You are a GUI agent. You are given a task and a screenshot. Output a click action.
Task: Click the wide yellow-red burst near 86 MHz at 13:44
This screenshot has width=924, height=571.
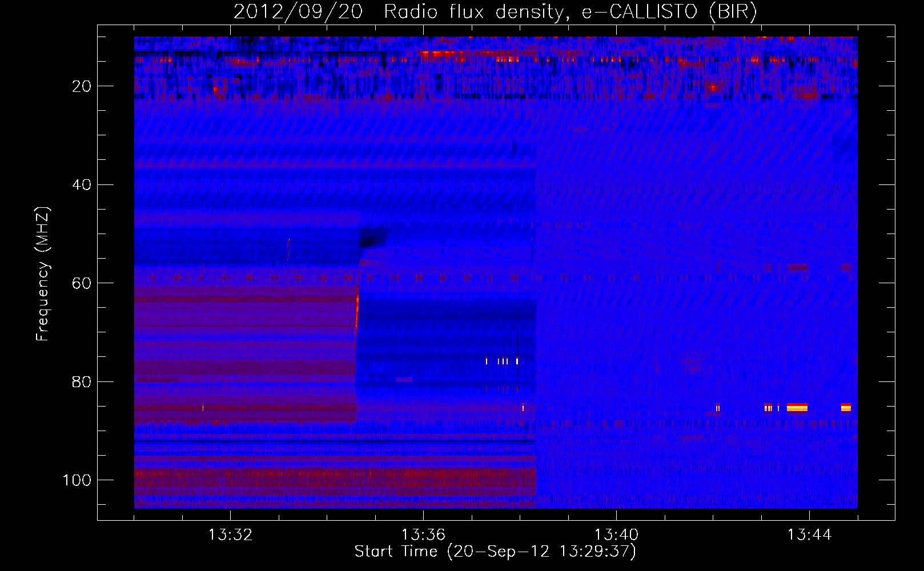(x=797, y=407)
